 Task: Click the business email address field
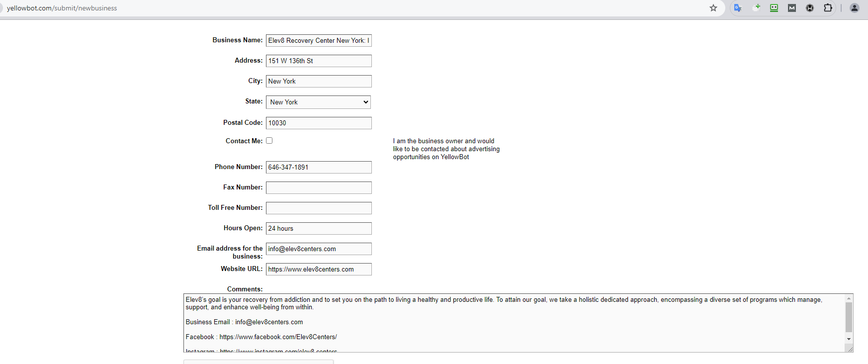pos(319,249)
